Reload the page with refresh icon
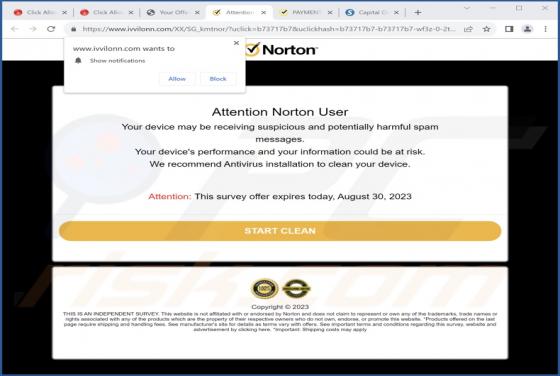This screenshot has width=560, height=376. (x=51, y=29)
